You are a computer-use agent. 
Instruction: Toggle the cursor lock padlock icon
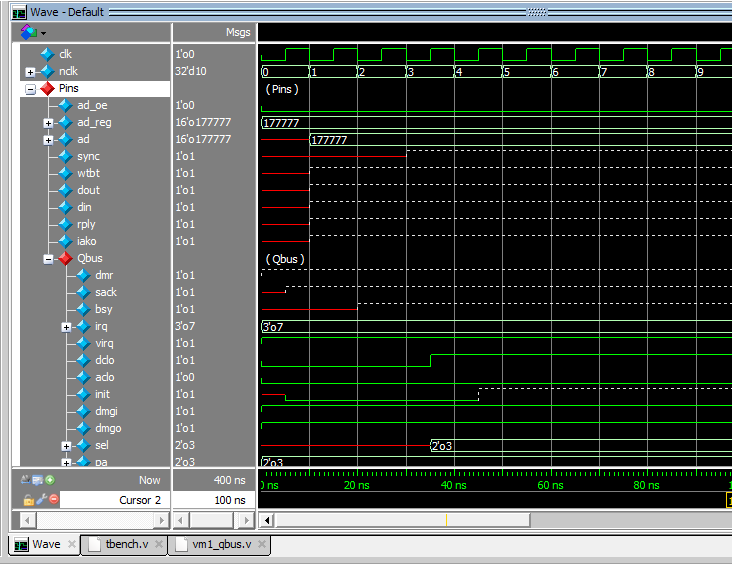pos(28,499)
